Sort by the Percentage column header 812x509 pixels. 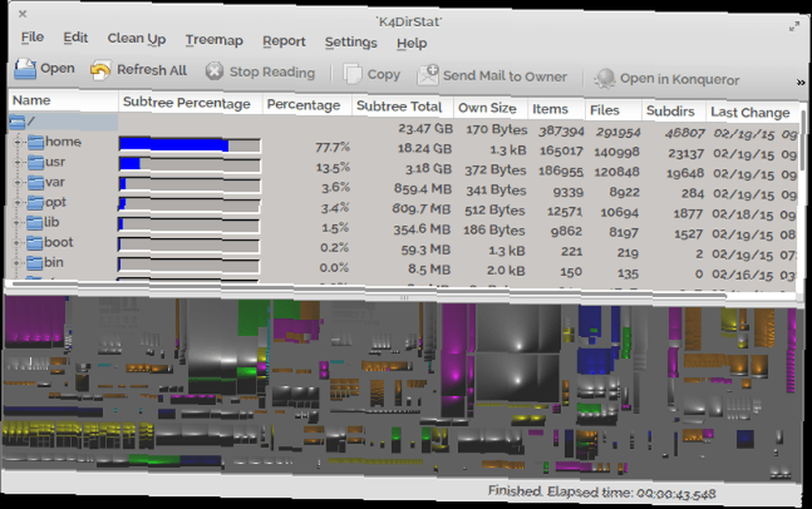tap(308, 105)
